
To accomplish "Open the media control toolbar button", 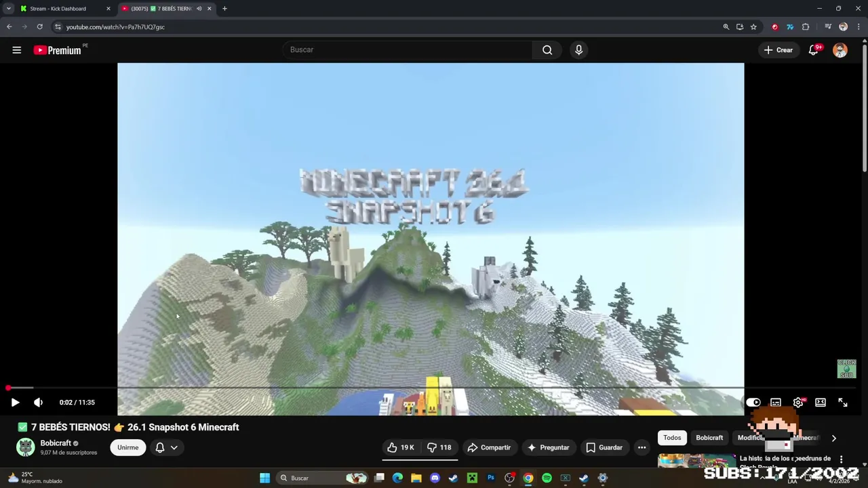I will coord(828,27).
